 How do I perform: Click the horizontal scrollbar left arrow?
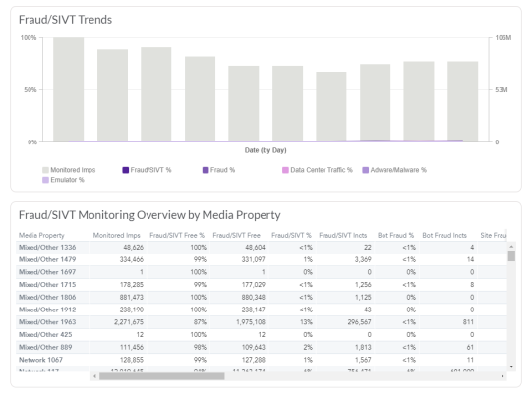pos(94,376)
